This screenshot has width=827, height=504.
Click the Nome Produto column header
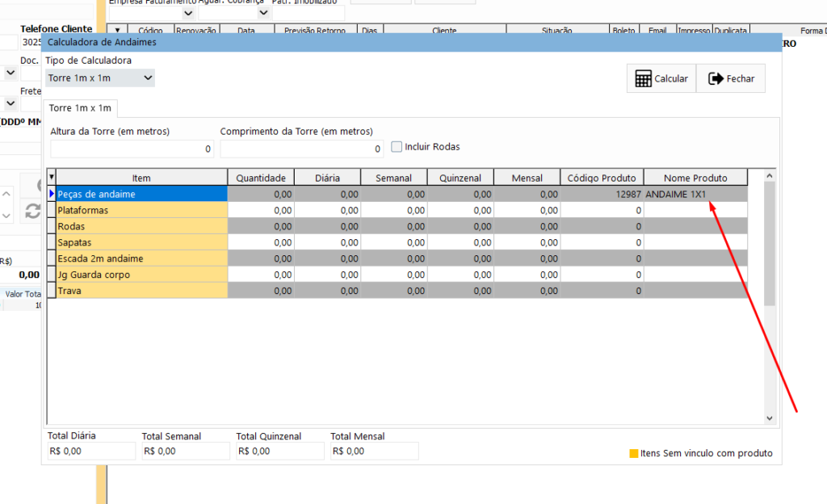[695, 178]
